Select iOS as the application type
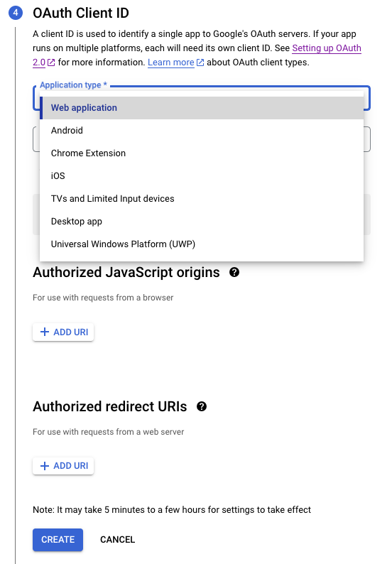Image resolution: width=392 pixels, height=564 pixels. click(202, 175)
